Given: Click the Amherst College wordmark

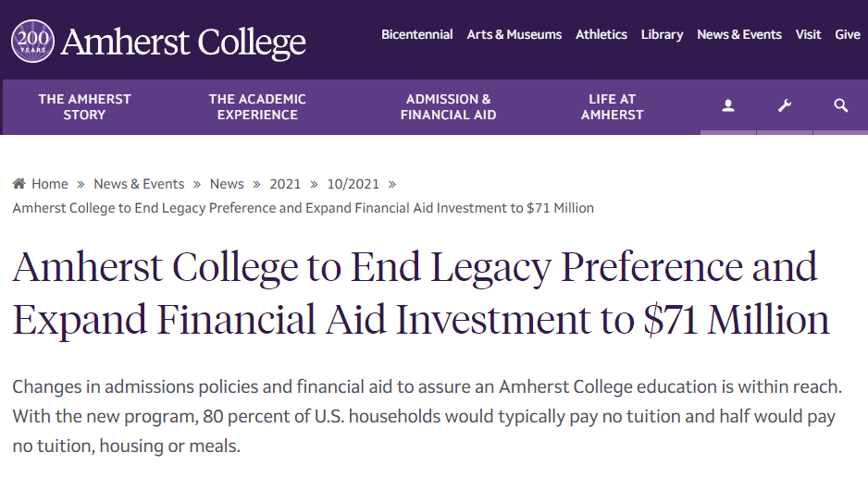Looking at the screenshot, I should pyautogui.click(x=183, y=43).
